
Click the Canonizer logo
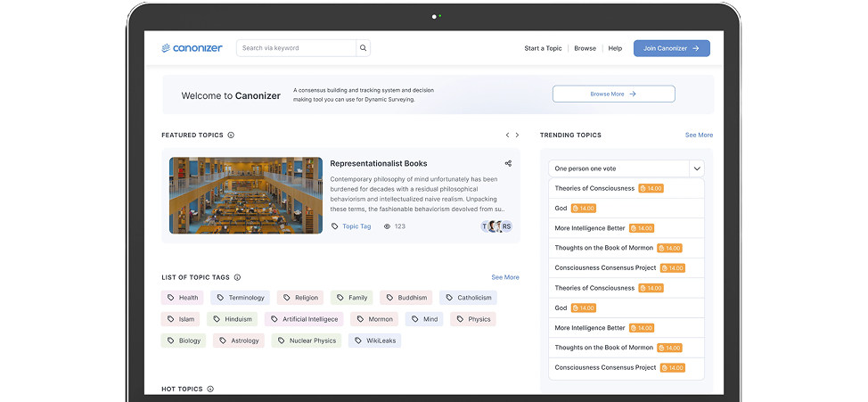pos(192,48)
